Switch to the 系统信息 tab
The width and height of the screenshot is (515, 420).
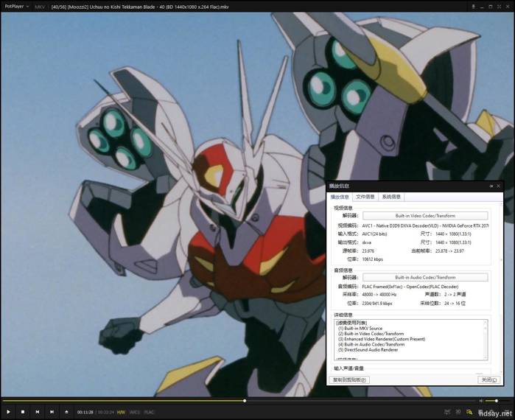pos(391,197)
